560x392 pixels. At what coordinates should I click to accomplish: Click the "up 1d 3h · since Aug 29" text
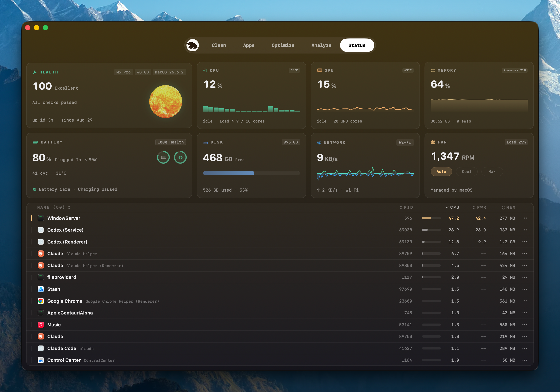[x=62, y=120]
